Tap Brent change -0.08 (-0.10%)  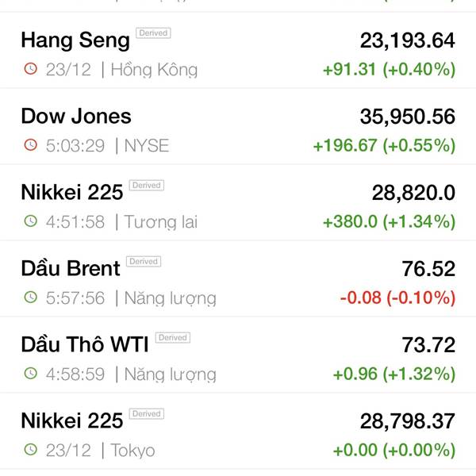pos(398,297)
